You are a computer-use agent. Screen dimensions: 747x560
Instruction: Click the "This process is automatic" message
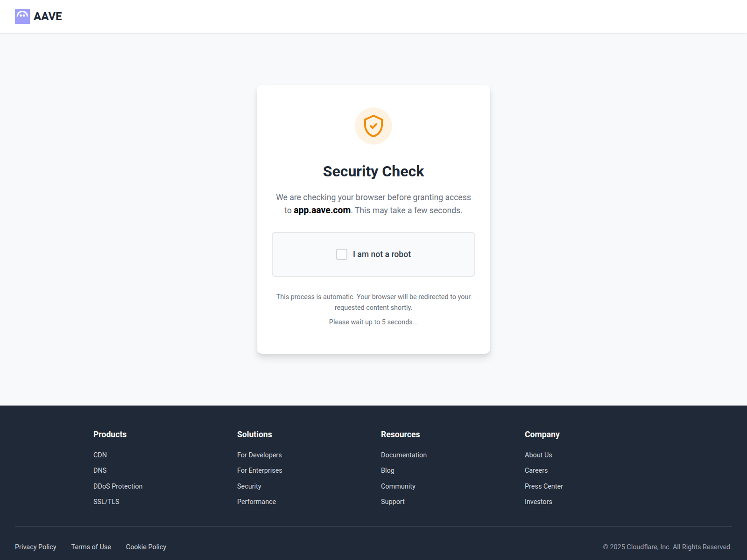(x=373, y=302)
